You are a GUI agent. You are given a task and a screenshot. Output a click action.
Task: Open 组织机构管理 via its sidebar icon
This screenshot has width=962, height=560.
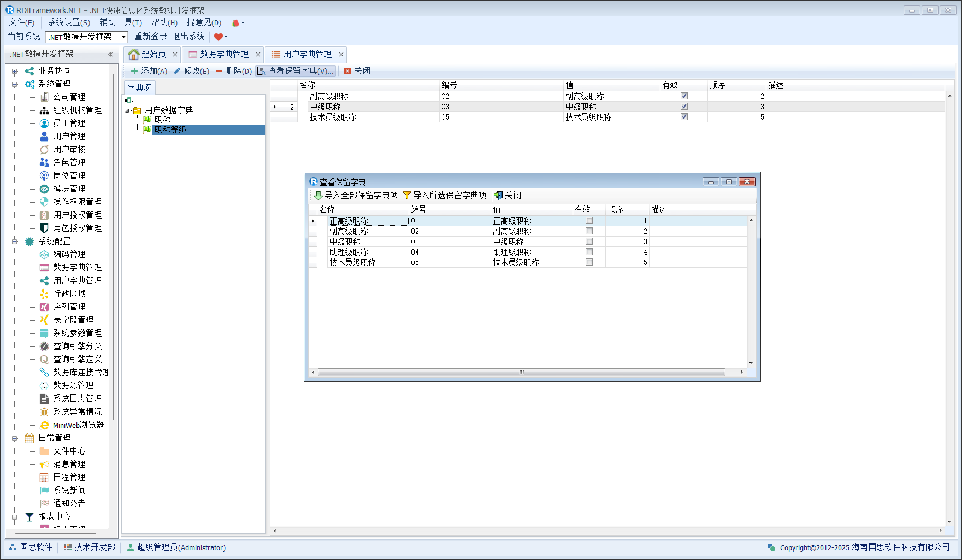[x=44, y=110]
